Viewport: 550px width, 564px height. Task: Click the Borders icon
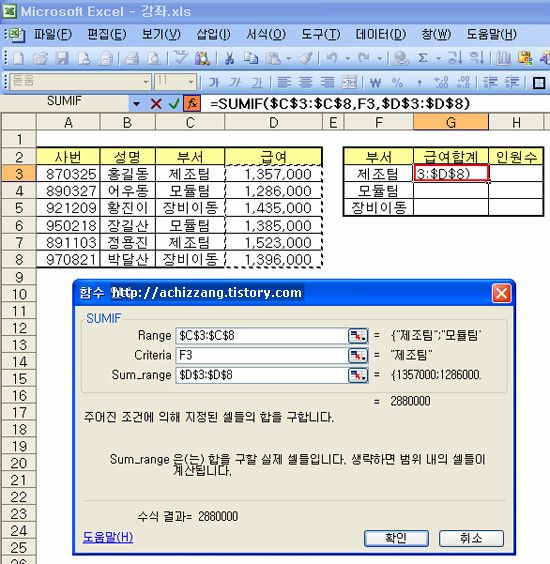click(x=539, y=83)
